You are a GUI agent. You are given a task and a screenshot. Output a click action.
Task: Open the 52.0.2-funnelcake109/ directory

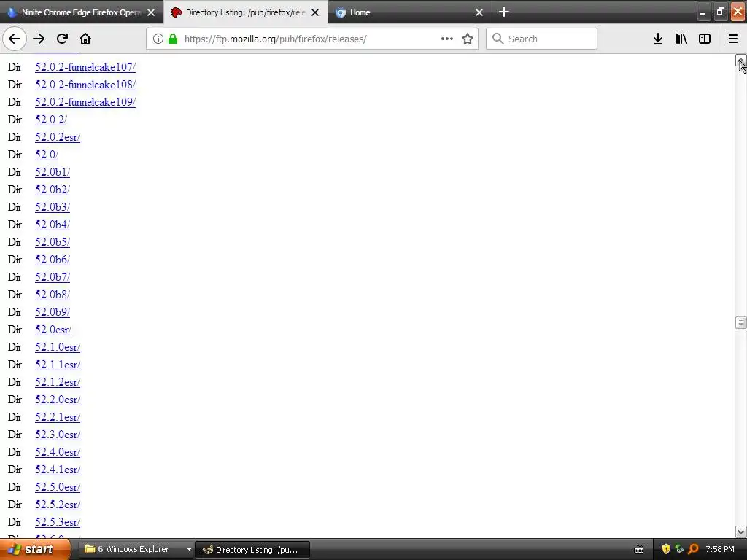click(85, 102)
